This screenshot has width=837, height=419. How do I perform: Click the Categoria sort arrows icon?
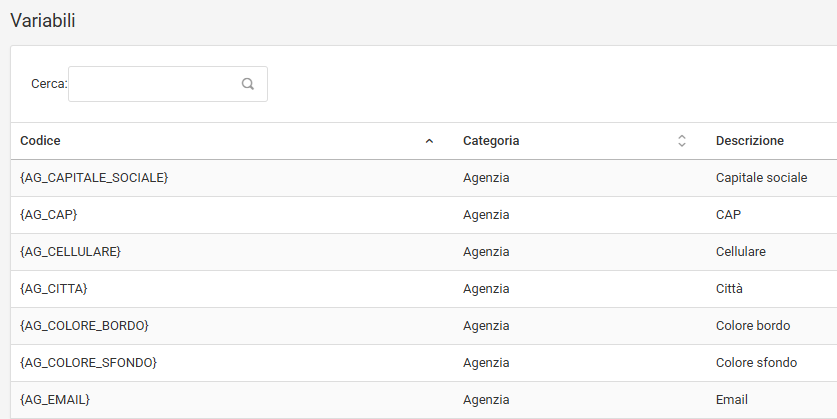click(682, 141)
